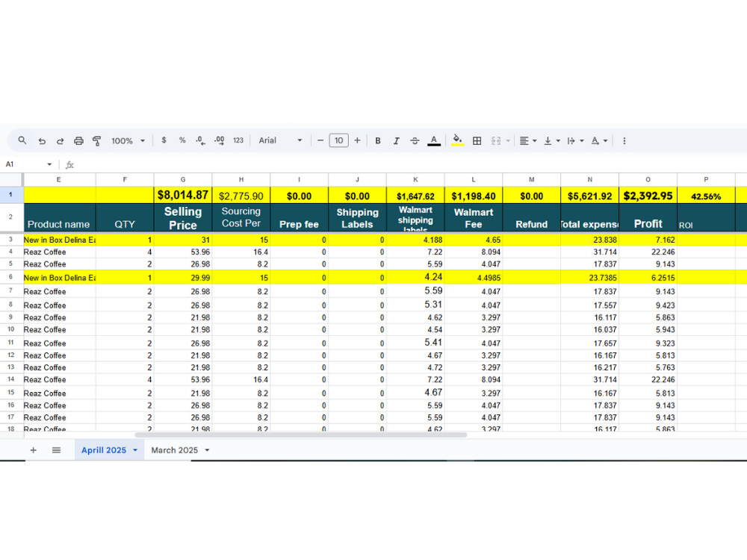Print the spreadsheet
The image size is (747, 560).
click(78, 141)
